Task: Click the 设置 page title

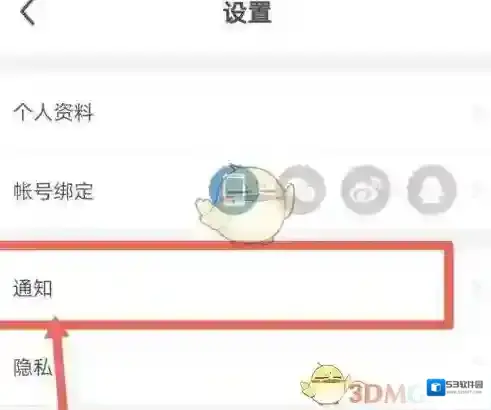Action: (x=247, y=13)
